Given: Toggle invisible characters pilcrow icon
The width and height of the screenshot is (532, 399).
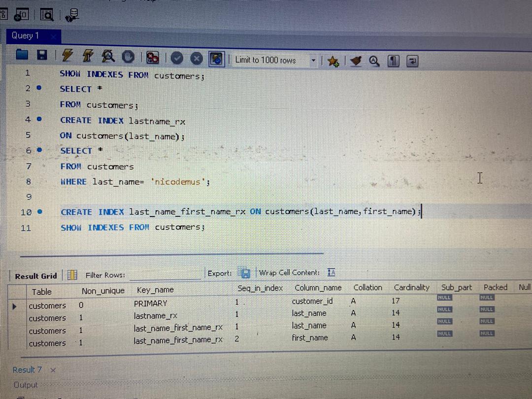Looking at the screenshot, I should (x=393, y=62).
